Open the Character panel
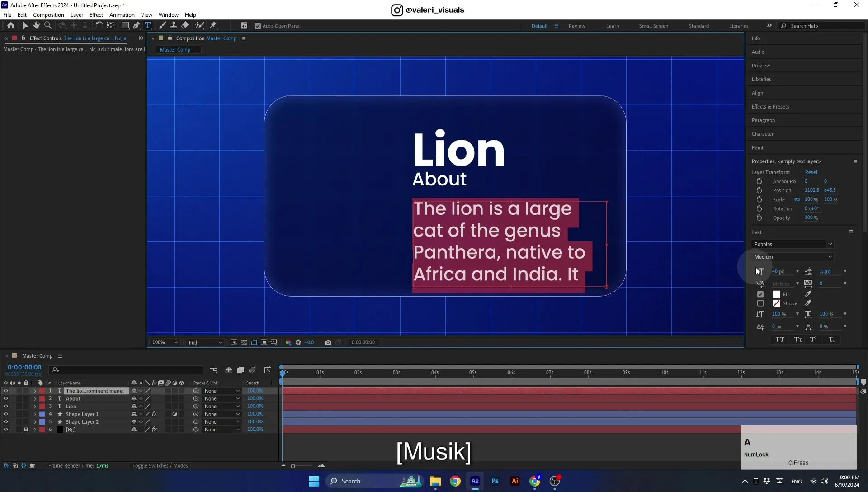 (762, 134)
